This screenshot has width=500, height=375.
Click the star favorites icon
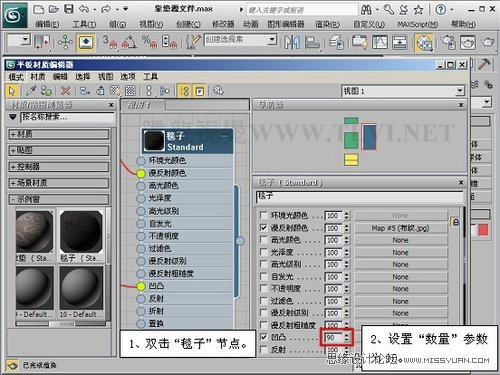click(x=419, y=10)
